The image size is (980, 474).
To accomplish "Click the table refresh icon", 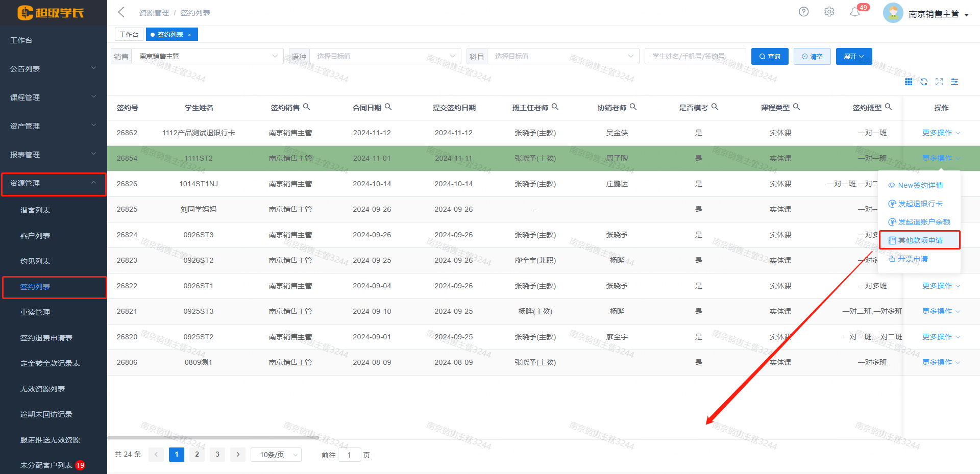I will 923,82.
